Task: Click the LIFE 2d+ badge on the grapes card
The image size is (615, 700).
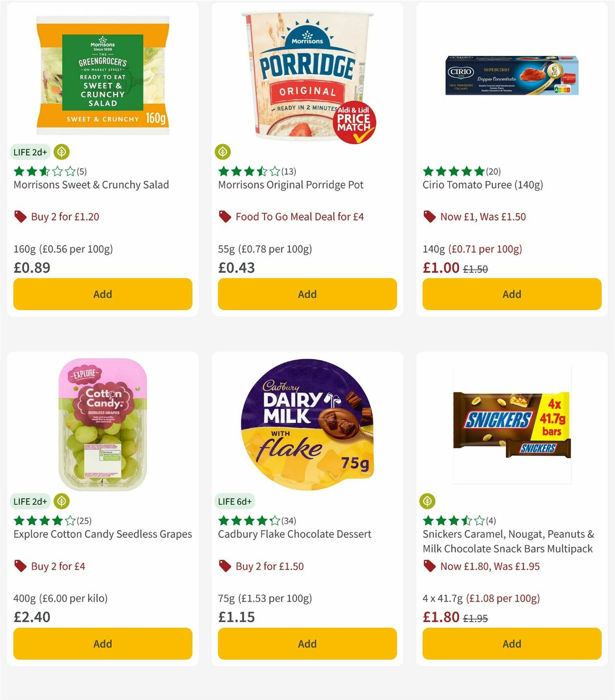Action: (30, 501)
